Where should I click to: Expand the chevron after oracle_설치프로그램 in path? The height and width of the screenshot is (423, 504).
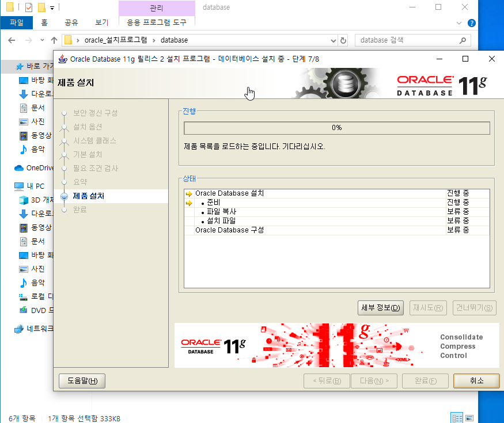point(154,40)
